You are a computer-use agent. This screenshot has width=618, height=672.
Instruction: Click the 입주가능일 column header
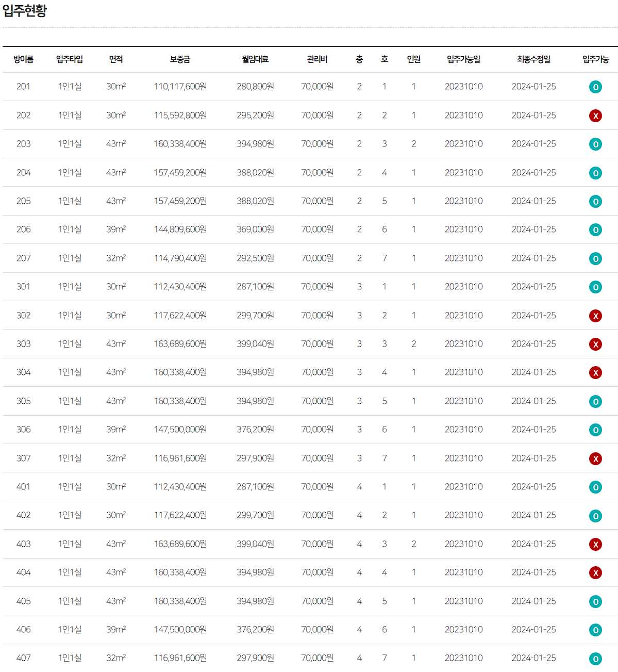tap(463, 59)
